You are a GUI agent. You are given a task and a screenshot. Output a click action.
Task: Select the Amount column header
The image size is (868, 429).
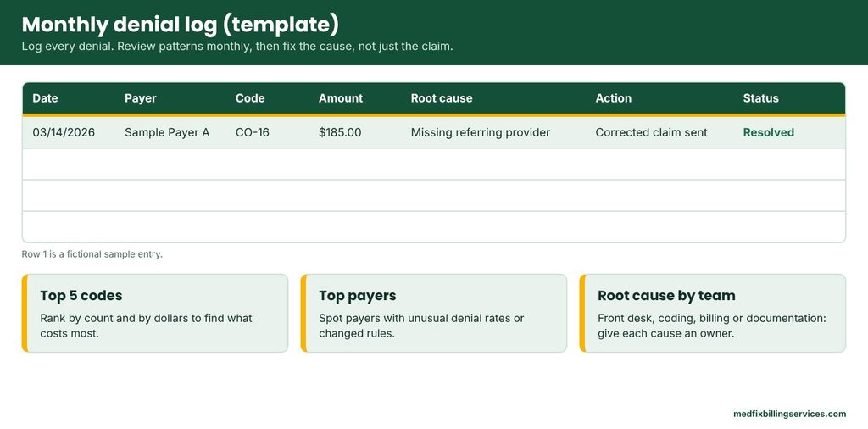(341, 98)
